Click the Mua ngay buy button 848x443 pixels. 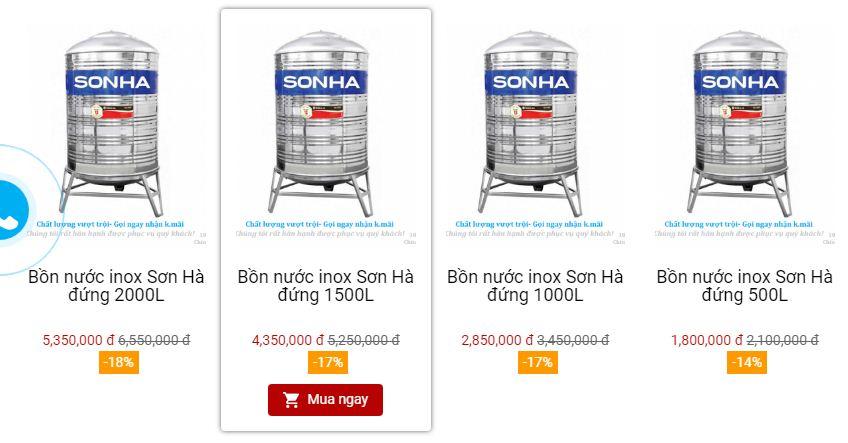pyautogui.click(x=325, y=400)
